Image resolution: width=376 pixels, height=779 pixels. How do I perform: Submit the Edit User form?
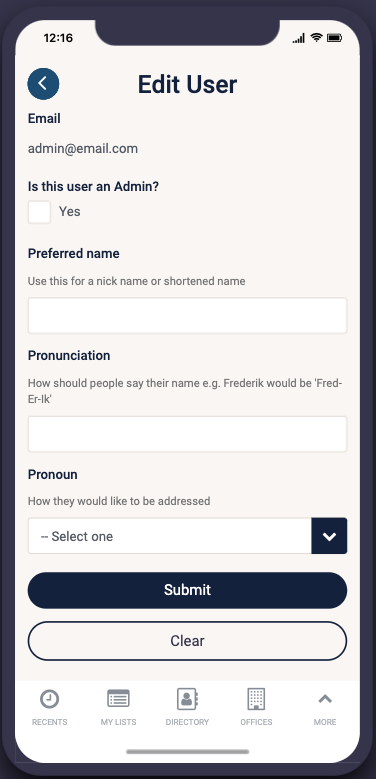click(187, 590)
